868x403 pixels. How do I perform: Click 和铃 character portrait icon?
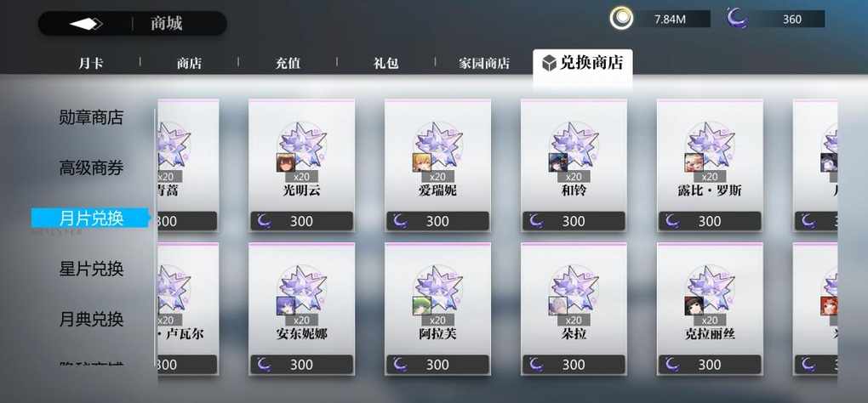(557, 162)
